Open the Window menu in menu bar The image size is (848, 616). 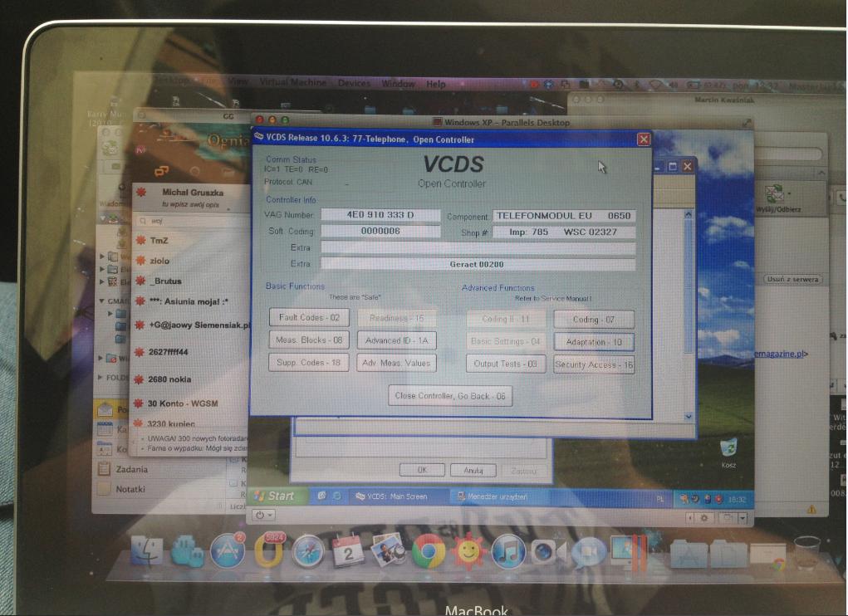pos(398,84)
